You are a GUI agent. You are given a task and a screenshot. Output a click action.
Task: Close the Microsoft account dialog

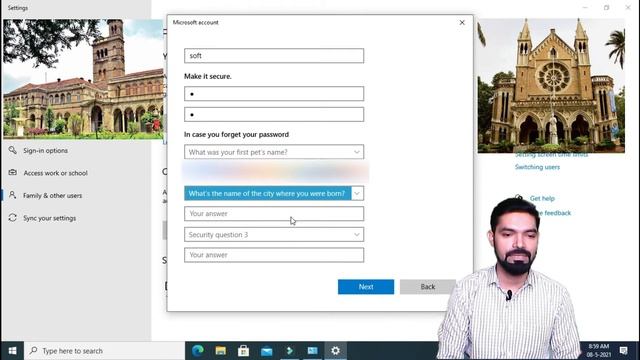(462, 22)
